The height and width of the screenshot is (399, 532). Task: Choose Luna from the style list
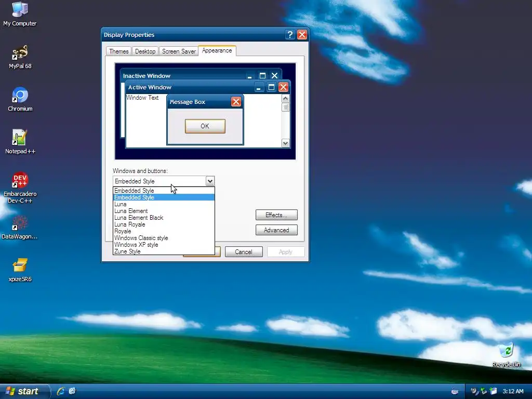pyautogui.click(x=164, y=204)
